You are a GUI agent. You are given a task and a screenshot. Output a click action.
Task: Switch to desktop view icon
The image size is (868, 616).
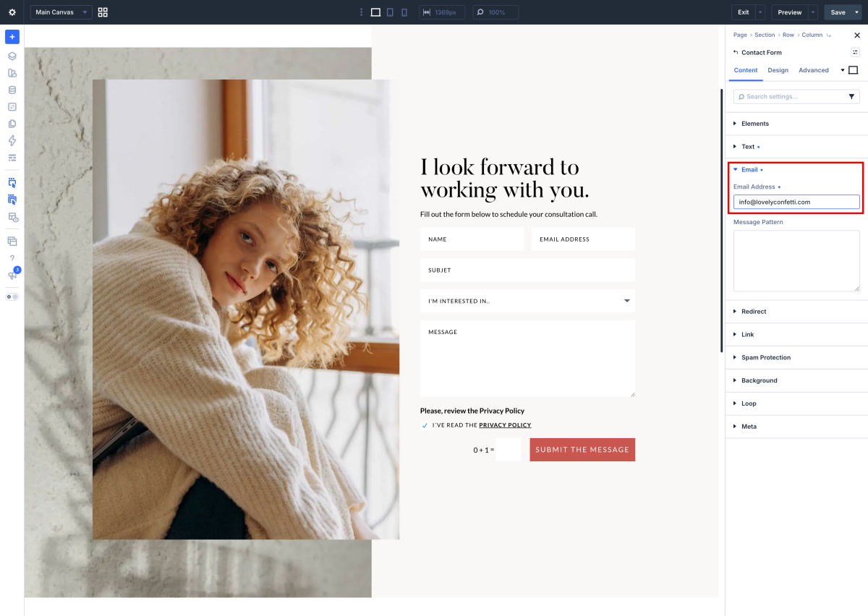[x=375, y=12]
